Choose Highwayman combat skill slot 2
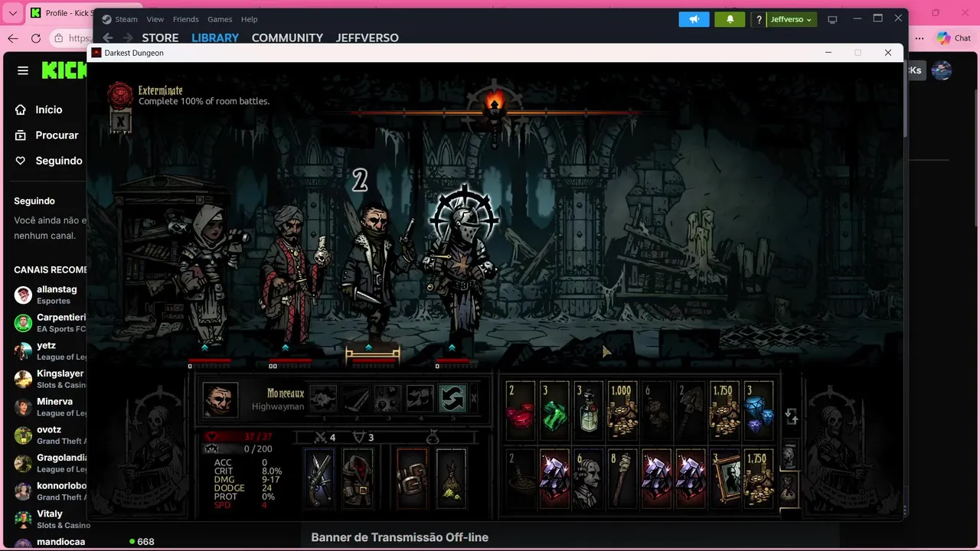Screen dimensions: 980x551 coord(356,399)
